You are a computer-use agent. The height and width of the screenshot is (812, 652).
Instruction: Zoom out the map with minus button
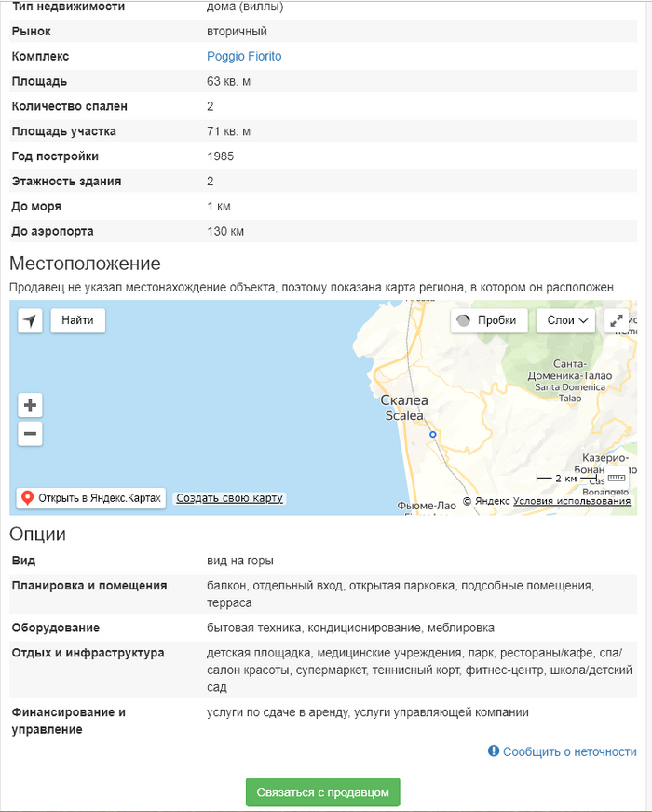coord(31,434)
